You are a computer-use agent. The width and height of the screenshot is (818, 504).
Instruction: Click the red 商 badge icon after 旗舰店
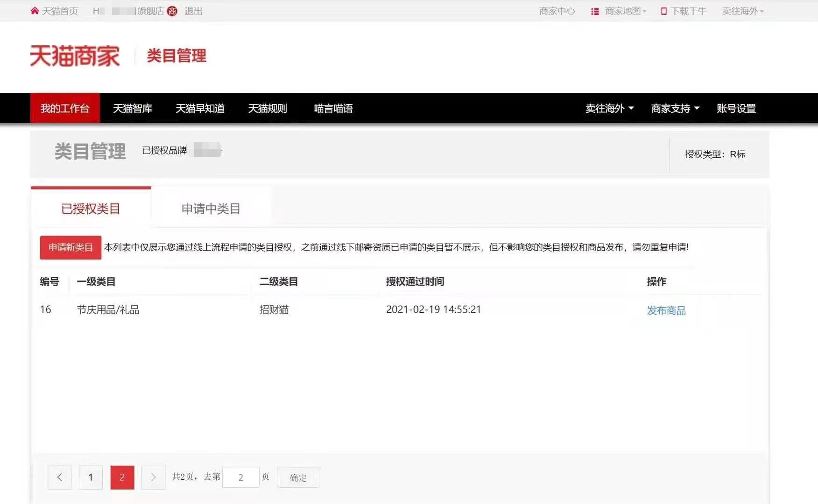[x=172, y=11]
